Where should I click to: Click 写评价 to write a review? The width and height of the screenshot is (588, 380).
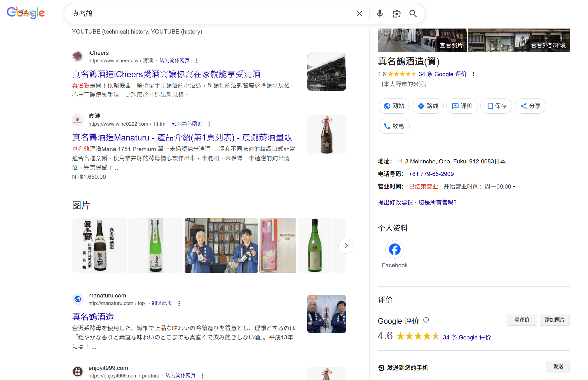[x=522, y=320]
